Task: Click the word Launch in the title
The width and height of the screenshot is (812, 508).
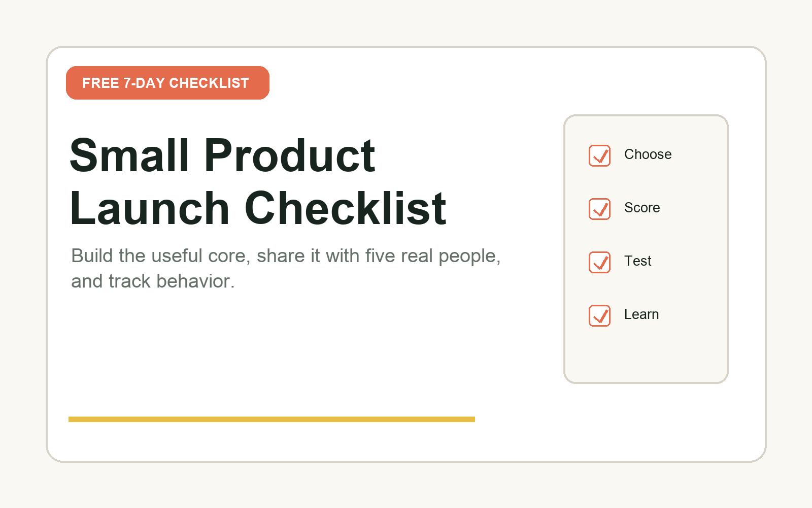Action: (150, 208)
